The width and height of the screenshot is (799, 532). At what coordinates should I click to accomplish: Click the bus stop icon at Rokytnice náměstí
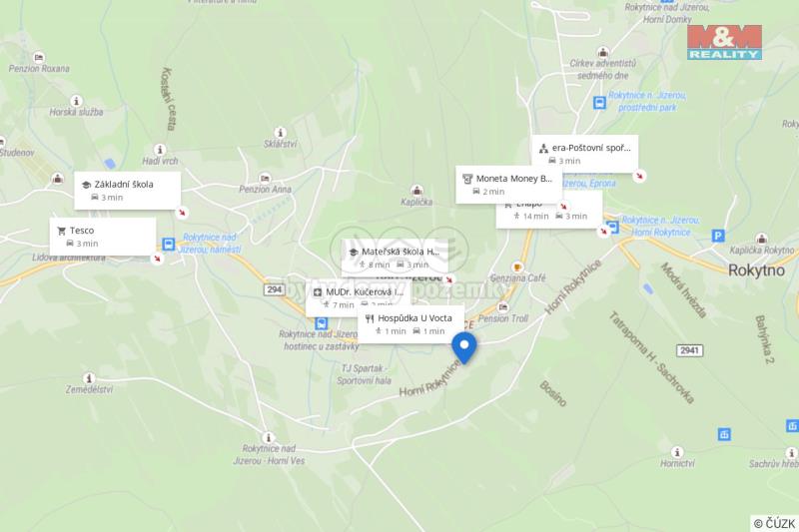coord(169,245)
